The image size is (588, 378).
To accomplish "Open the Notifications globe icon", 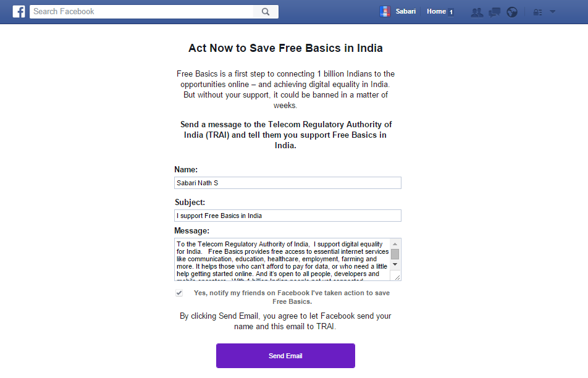I will tap(512, 12).
